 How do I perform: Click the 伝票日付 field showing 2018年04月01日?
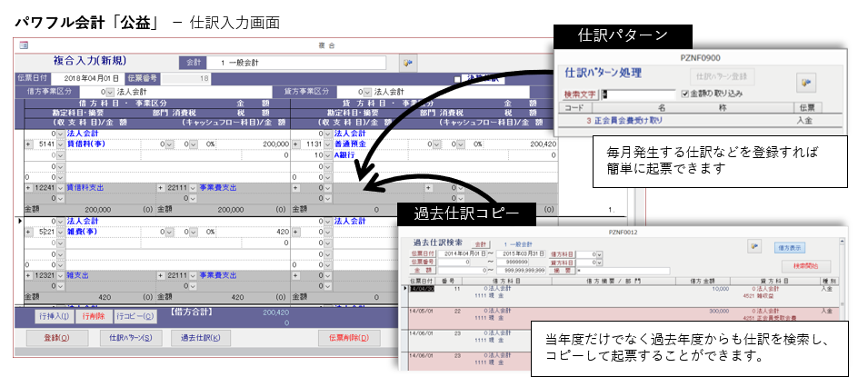88,79
